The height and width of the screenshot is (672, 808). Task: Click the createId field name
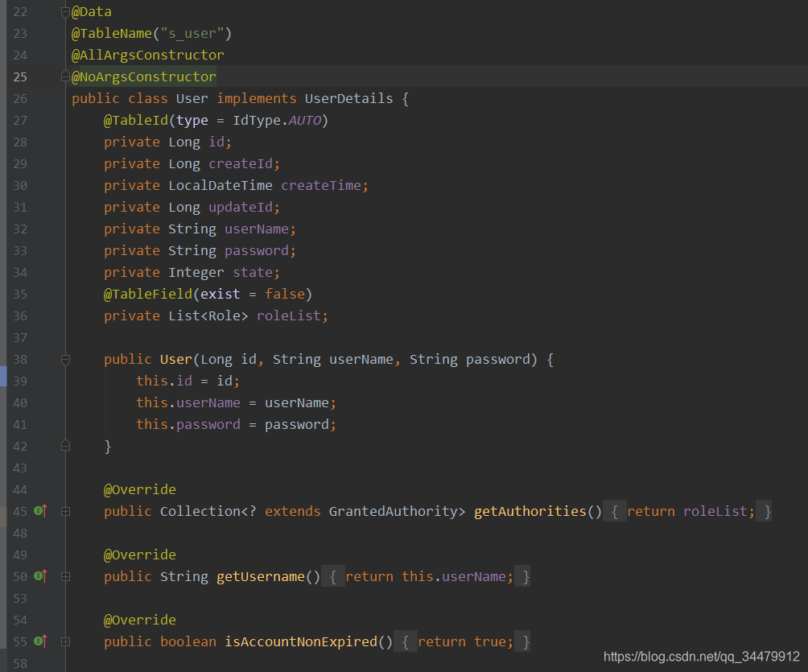coord(241,164)
